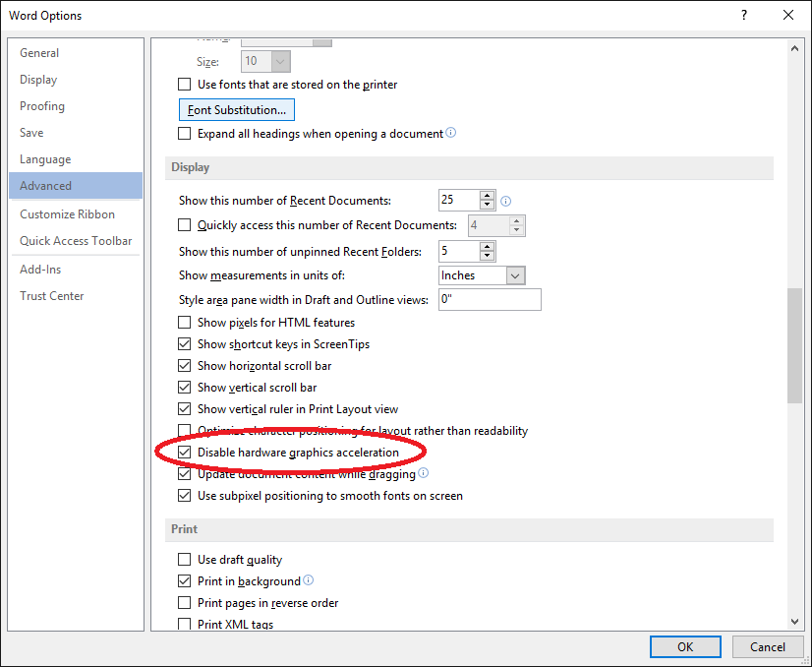The height and width of the screenshot is (667, 812).
Task: Open the General options category
Action: (76, 53)
